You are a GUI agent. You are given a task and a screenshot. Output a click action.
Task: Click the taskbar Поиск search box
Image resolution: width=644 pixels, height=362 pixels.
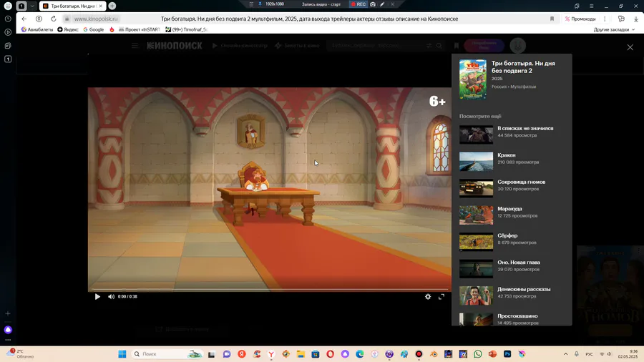(167, 354)
